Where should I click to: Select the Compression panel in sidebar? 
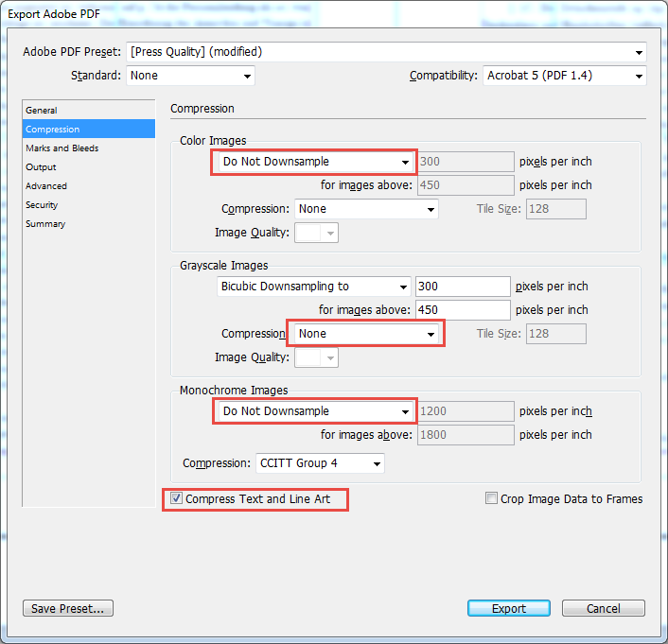pyautogui.click(x=89, y=129)
